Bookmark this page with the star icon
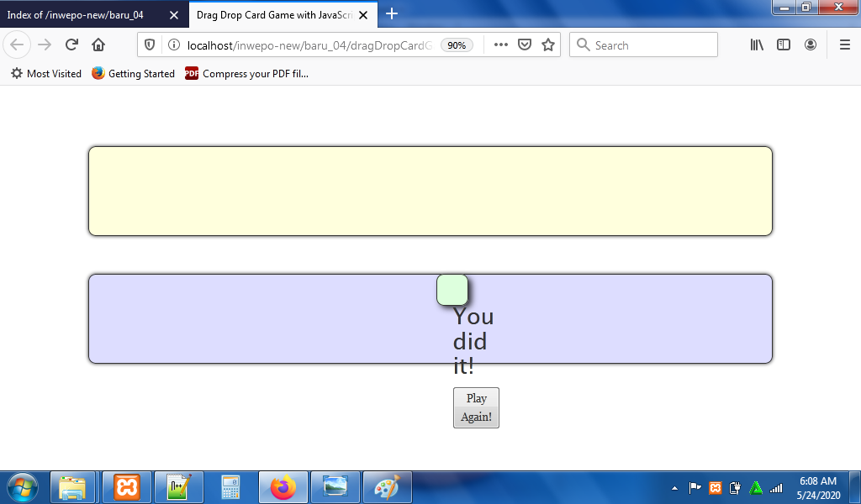Image resolution: width=861 pixels, height=504 pixels. pos(548,45)
